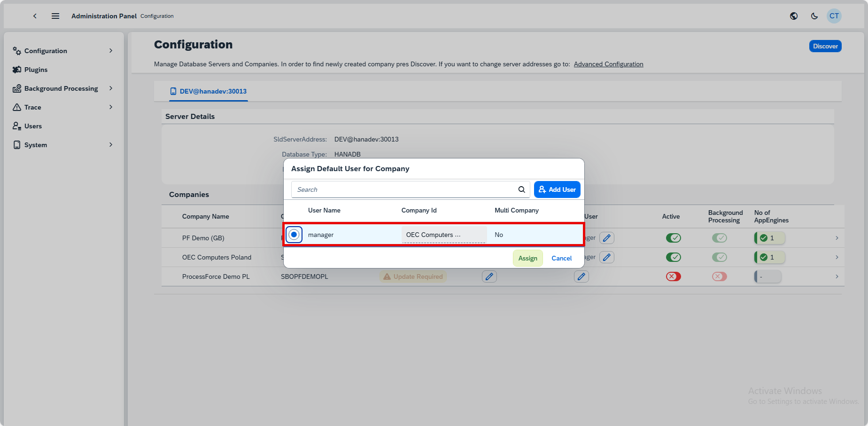The width and height of the screenshot is (868, 426).
Task: Click inside the user search field
Action: point(404,189)
